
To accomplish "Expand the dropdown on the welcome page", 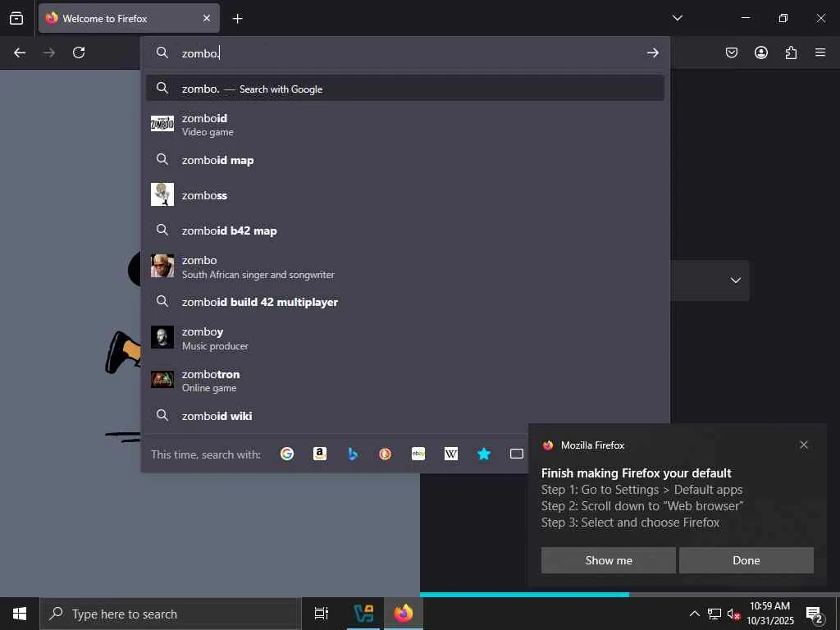I will 736,281.
